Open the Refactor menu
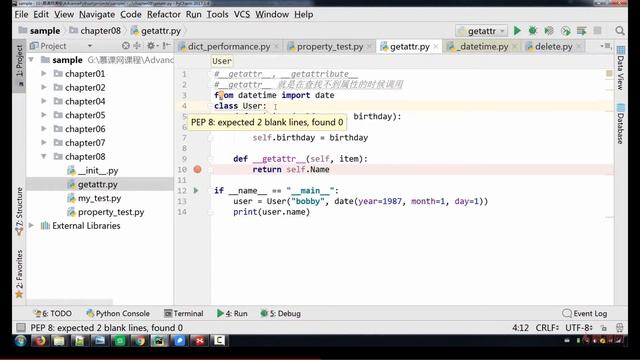The height and width of the screenshot is (360, 640). tap(164, 14)
